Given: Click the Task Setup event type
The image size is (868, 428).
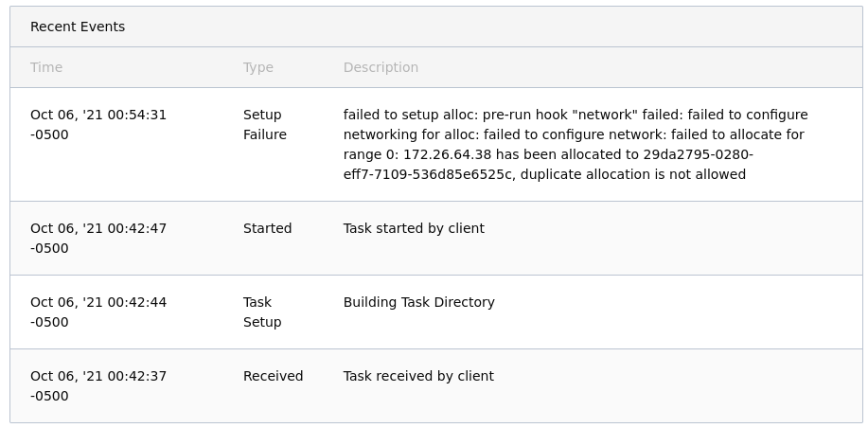Looking at the screenshot, I should click(x=262, y=312).
